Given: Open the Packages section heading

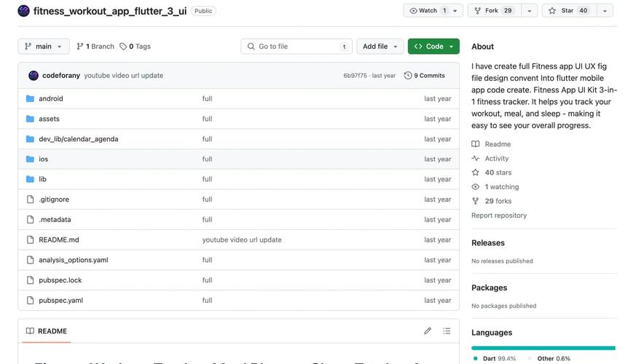Looking at the screenshot, I should (489, 288).
